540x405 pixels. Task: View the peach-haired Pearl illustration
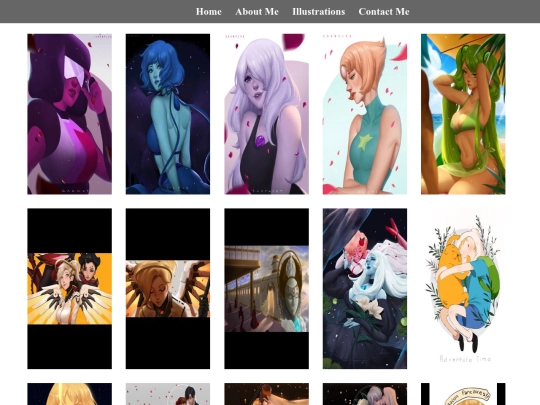tap(365, 114)
